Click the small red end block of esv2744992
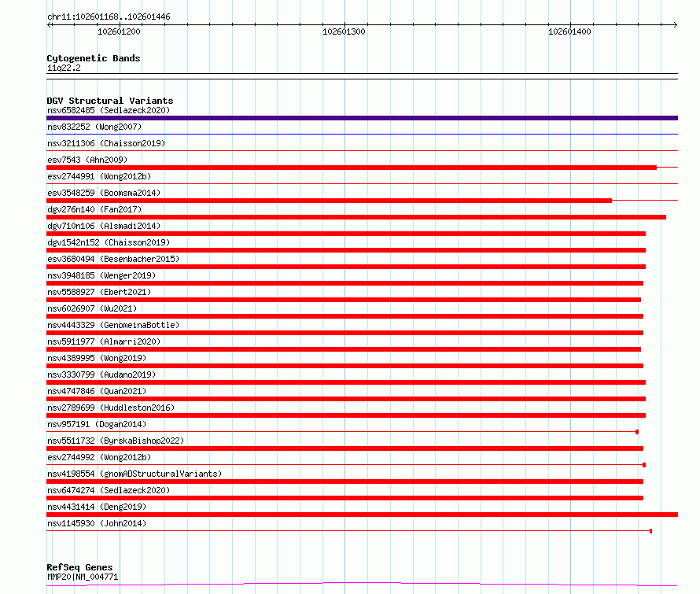Image resolution: width=700 pixels, height=594 pixels. tap(644, 465)
